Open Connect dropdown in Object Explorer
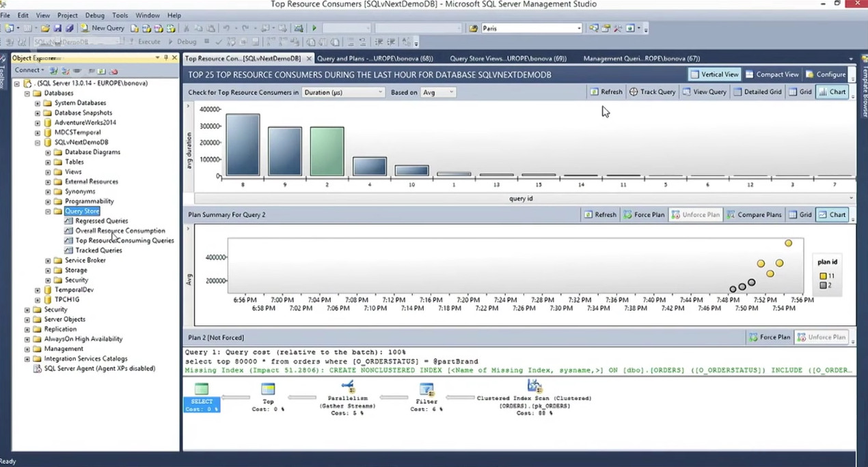 [29, 70]
